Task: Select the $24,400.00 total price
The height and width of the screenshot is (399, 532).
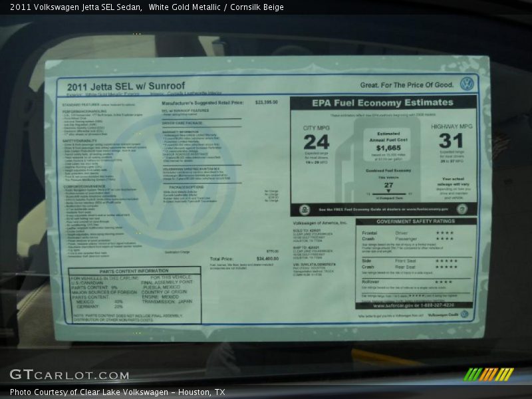Action: (x=268, y=259)
